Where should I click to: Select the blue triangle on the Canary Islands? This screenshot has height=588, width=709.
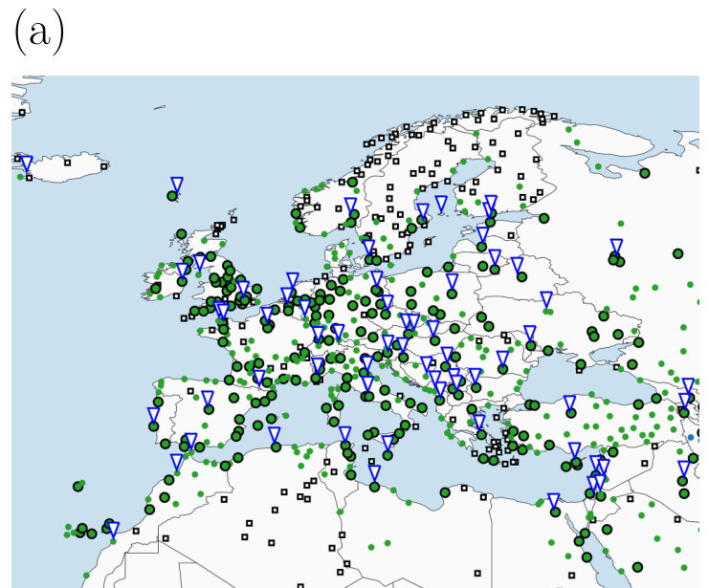114,530
